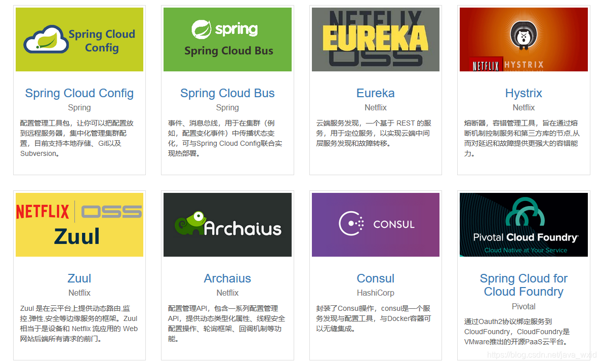Click the Consul circular logo icon
Viewport: 601px width, 364px height.
(351, 223)
